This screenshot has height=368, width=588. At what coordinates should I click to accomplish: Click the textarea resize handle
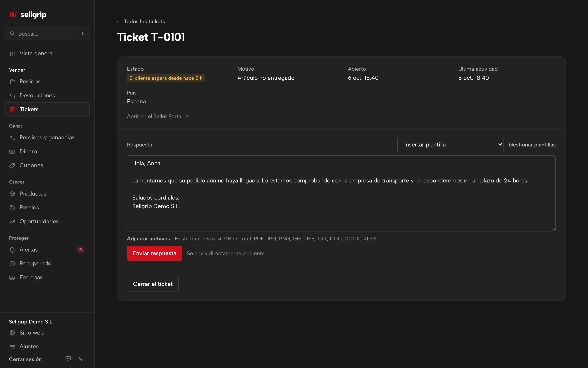coord(553,229)
